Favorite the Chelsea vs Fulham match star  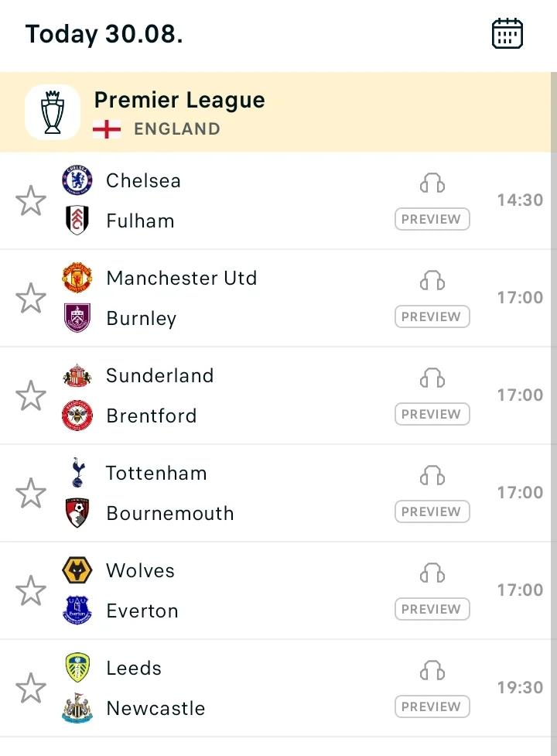(x=31, y=200)
